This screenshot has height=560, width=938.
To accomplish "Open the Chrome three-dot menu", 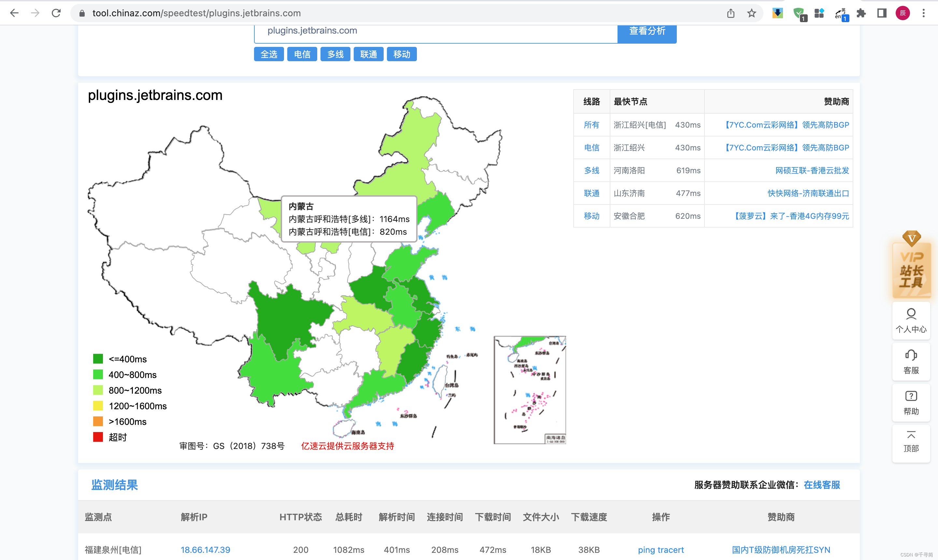I will (923, 13).
